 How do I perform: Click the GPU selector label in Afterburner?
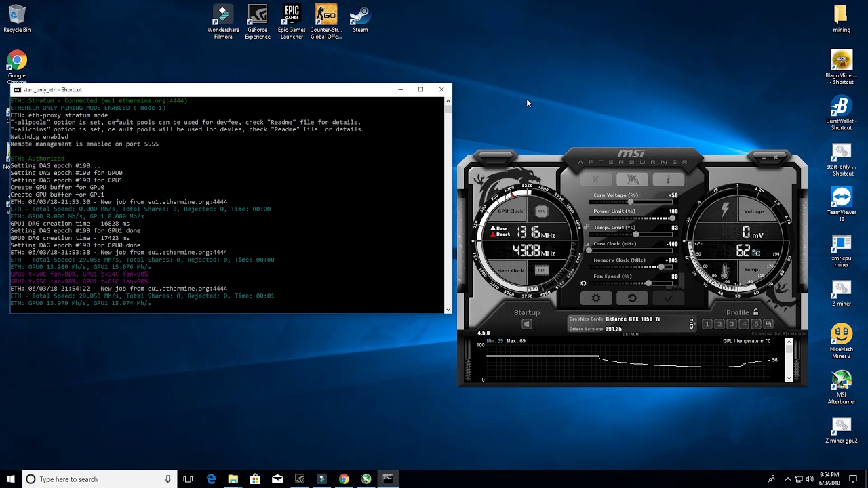(692, 324)
